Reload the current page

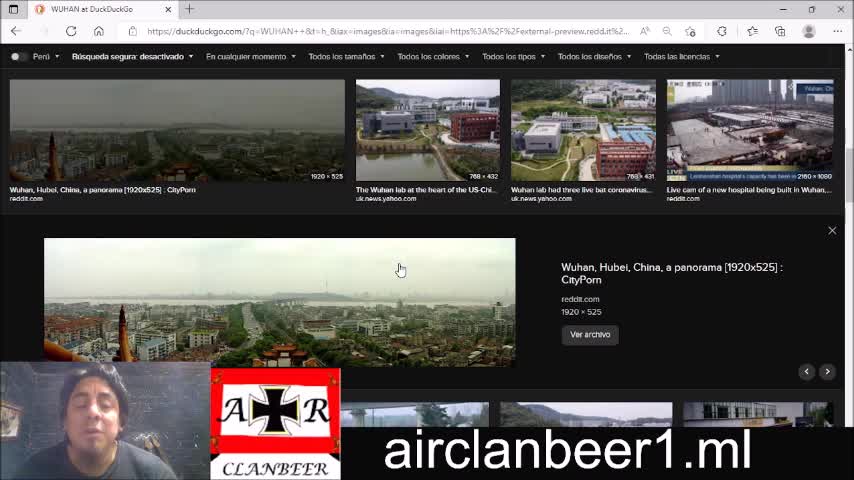[71, 31]
